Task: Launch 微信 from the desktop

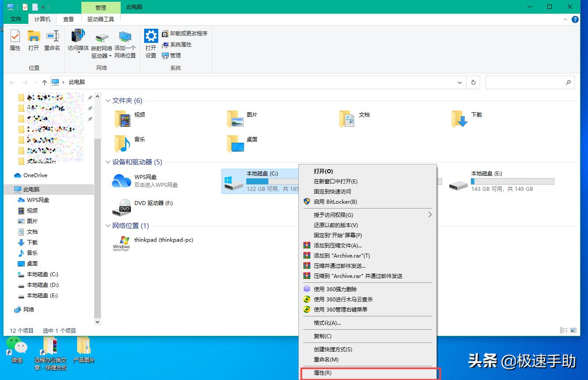Action: [x=17, y=349]
